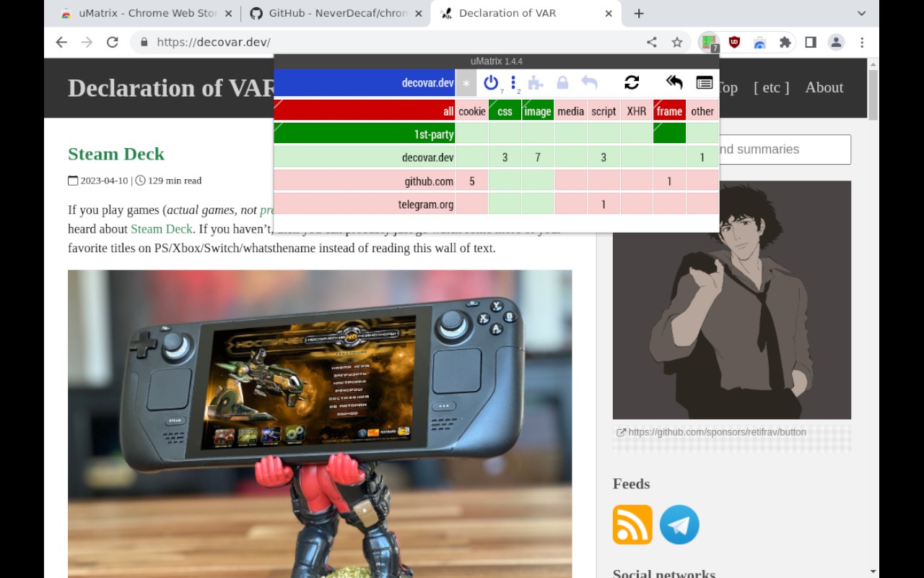Toggle the uMatrix power switch for decovar.dev

pos(491,82)
